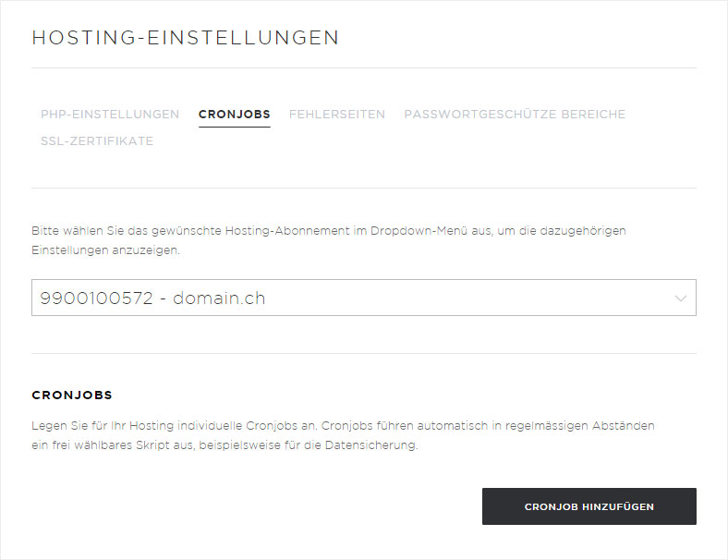Image resolution: width=728 pixels, height=560 pixels.
Task: Click the divider line below the tabs
Action: point(364,189)
